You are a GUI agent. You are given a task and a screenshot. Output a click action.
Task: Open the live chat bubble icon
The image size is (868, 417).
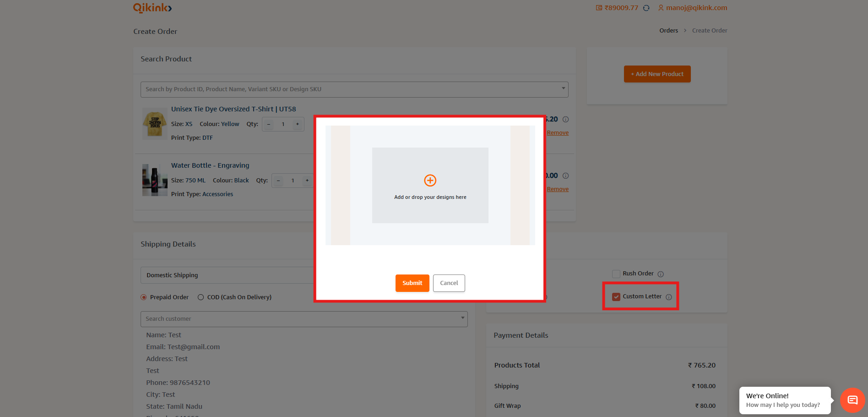tap(852, 400)
